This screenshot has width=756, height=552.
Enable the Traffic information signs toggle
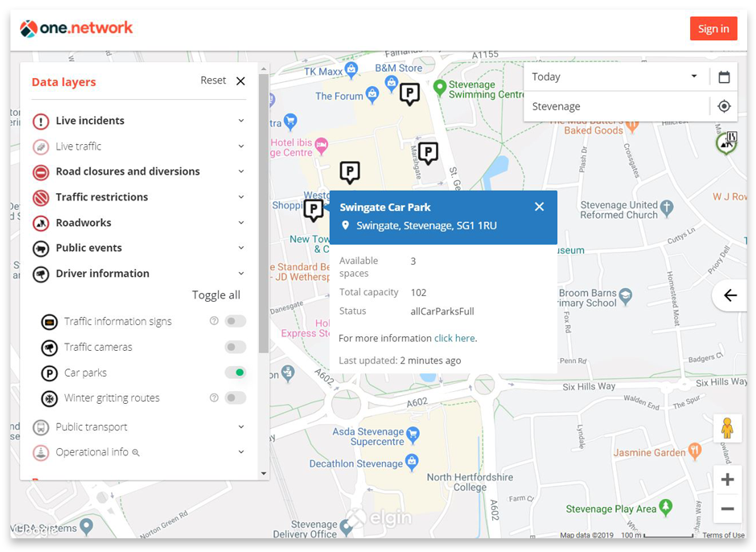[235, 321]
